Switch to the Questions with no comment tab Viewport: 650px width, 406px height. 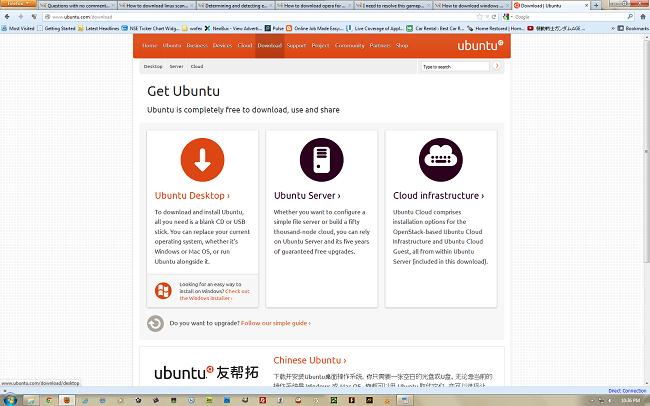(78, 5)
